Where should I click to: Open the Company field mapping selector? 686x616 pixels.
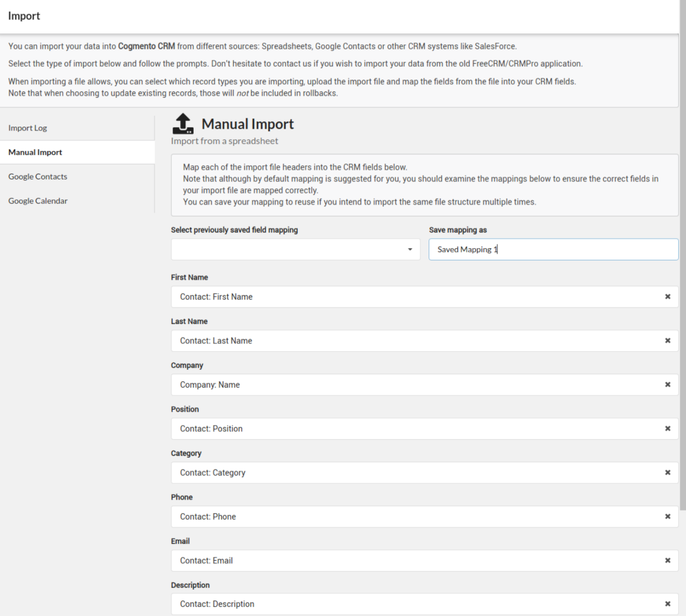click(x=412, y=385)
